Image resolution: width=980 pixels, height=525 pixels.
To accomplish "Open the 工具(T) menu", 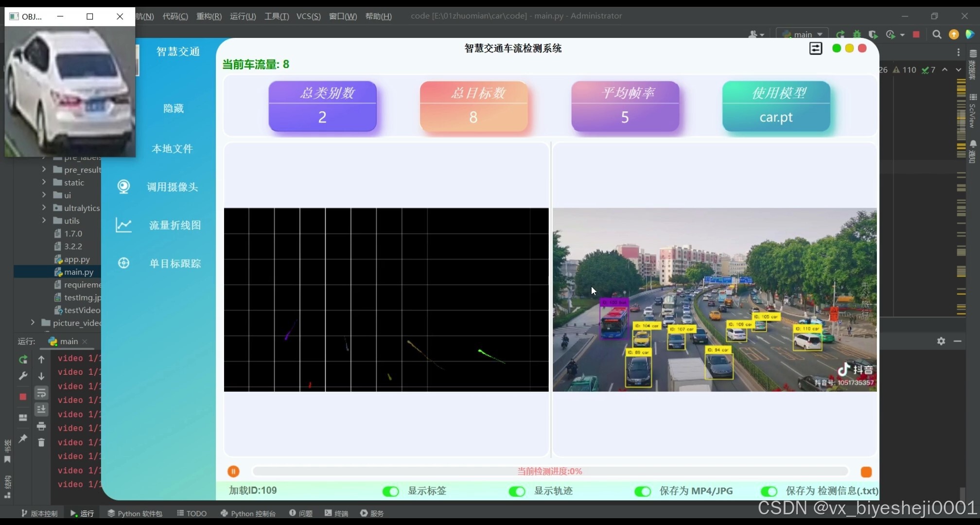I will pyautogui.click(x=277, y=16).
